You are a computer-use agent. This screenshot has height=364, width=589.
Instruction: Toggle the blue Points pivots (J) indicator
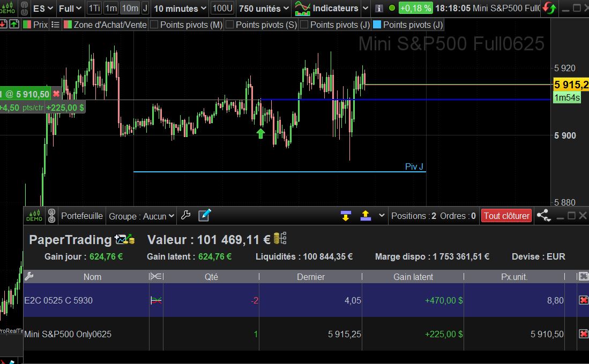[x=377, y=25]
